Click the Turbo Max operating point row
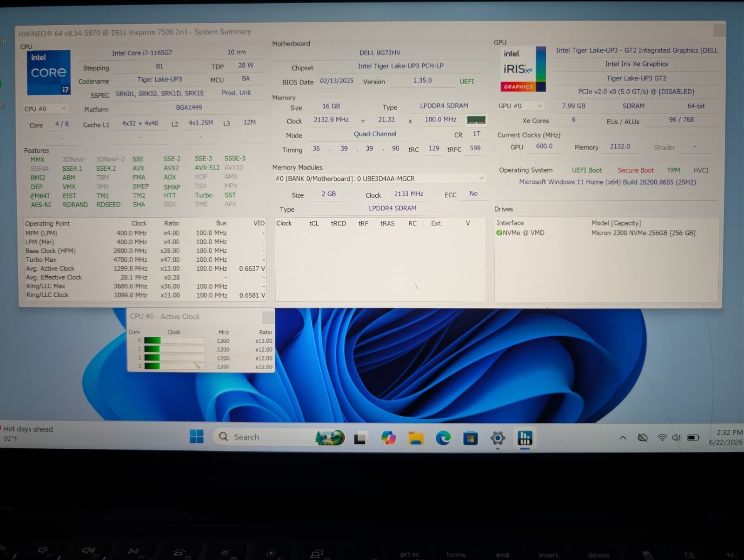744x560 pixels. 145,260
